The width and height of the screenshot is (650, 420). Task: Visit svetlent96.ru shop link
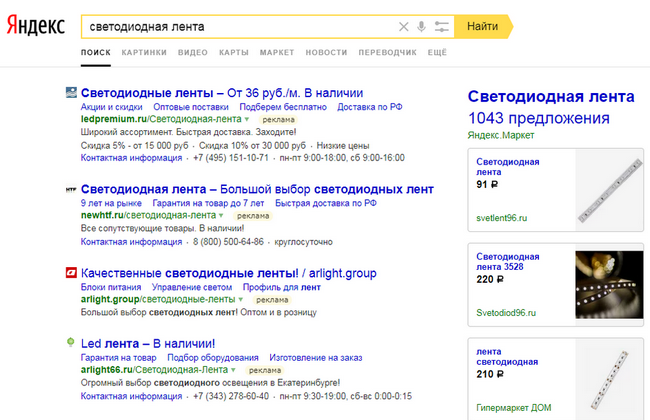pos(502,218)
